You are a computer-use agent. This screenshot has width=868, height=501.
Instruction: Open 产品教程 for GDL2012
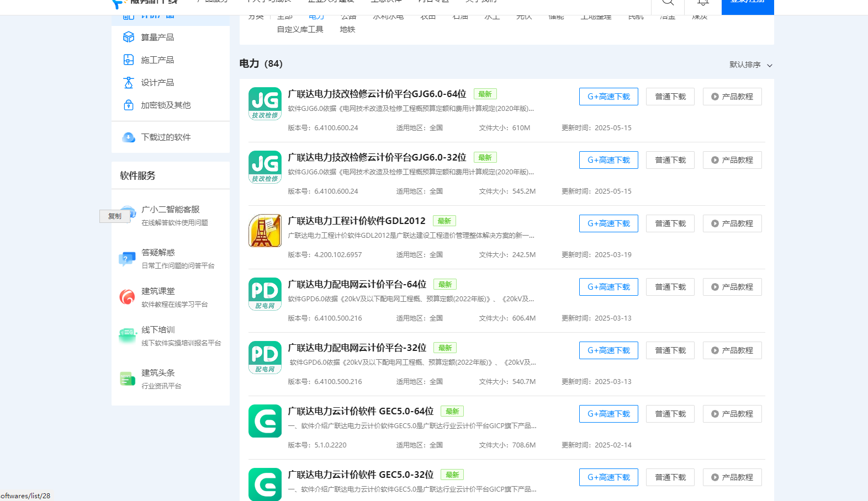732,223
